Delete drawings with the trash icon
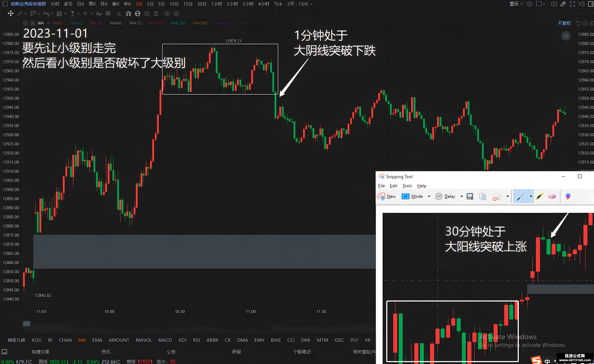The height and width of the screenshot is (364, 594). tap(156, 14)
